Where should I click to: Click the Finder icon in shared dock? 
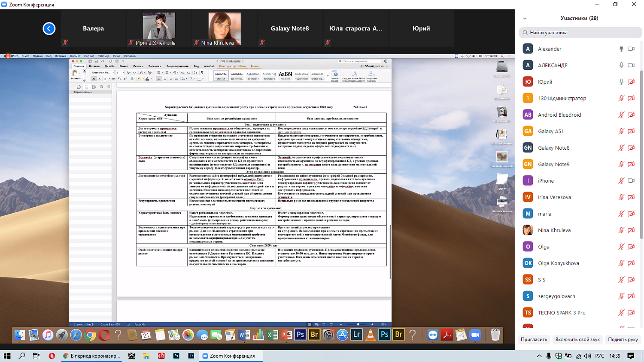click(20, 335)
